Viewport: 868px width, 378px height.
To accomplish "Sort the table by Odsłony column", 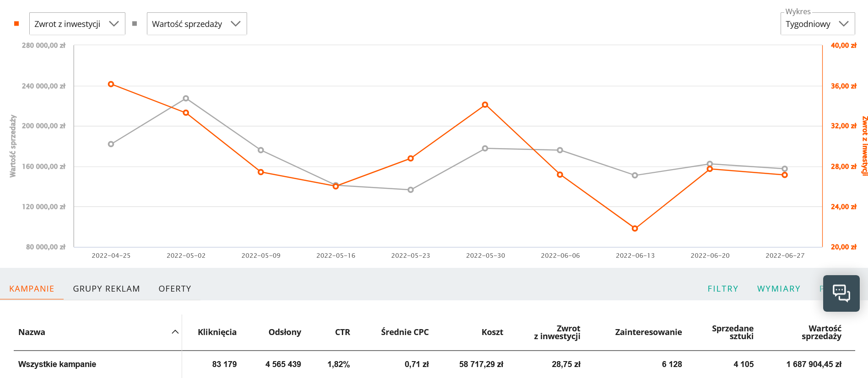I will [285, 332].
